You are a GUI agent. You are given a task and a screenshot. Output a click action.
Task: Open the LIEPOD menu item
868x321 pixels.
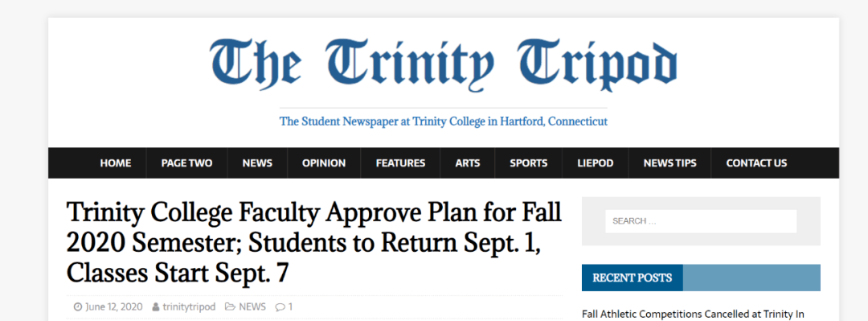coord(595,163)
